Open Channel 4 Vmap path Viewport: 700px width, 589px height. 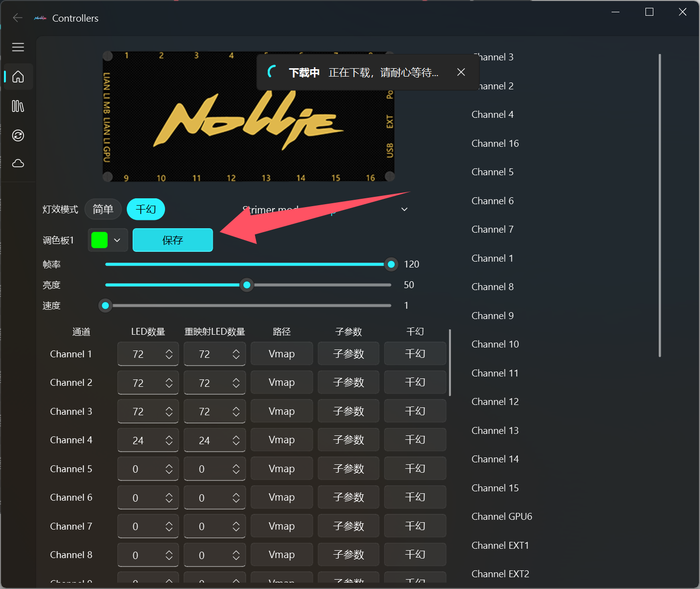coord(281,440)
